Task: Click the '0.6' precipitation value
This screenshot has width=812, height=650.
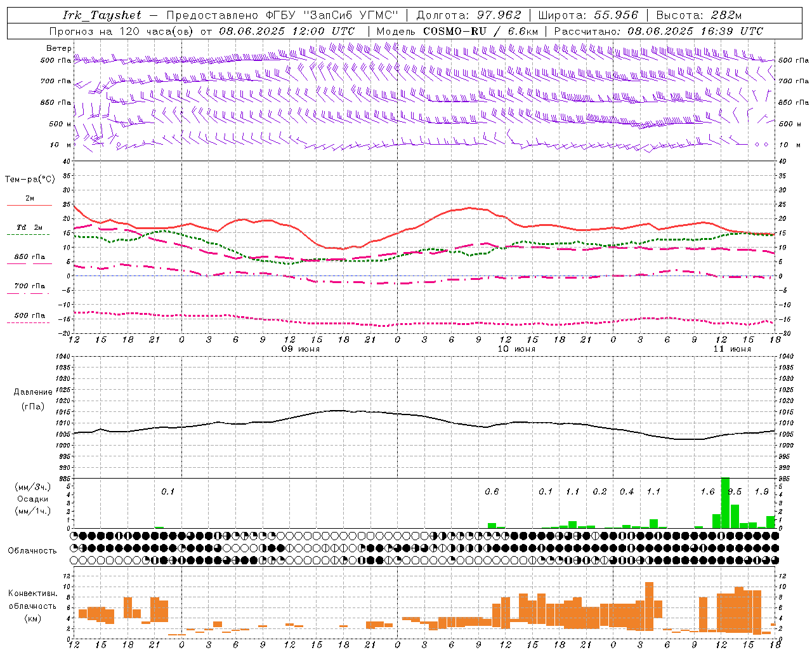Action: pos(492,491)
